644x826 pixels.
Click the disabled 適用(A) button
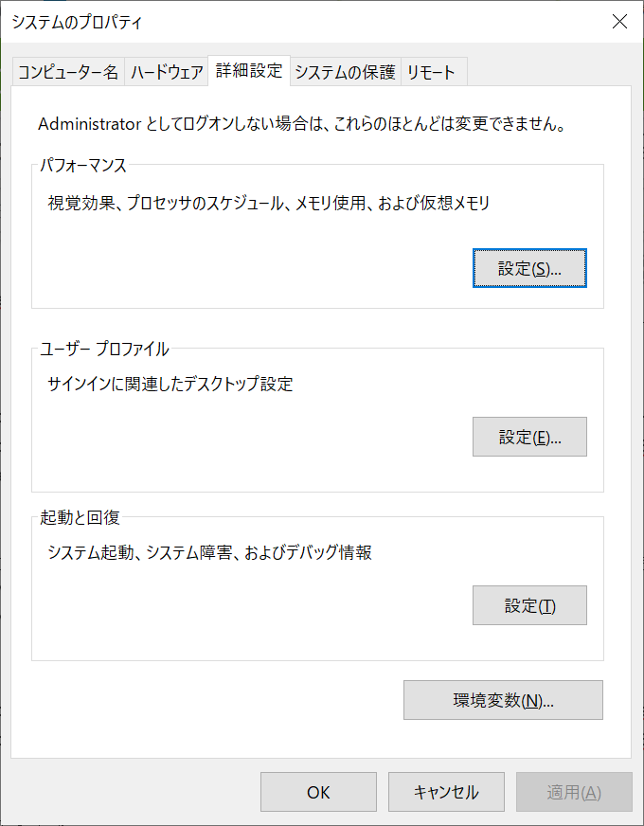[x=574, y=793]
